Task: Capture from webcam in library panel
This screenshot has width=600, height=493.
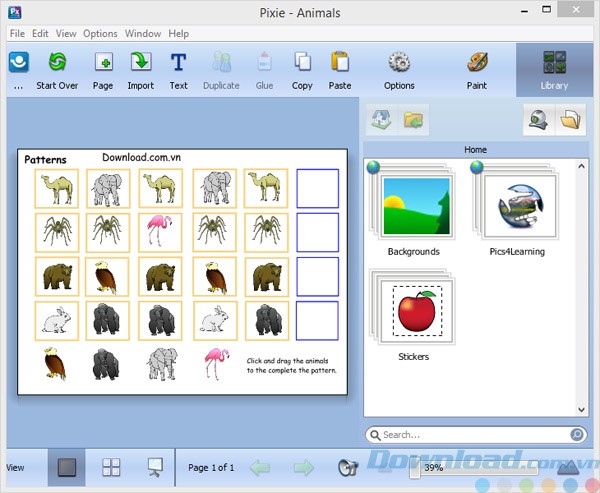Action: pyautogui.click(x=538, y=121)
